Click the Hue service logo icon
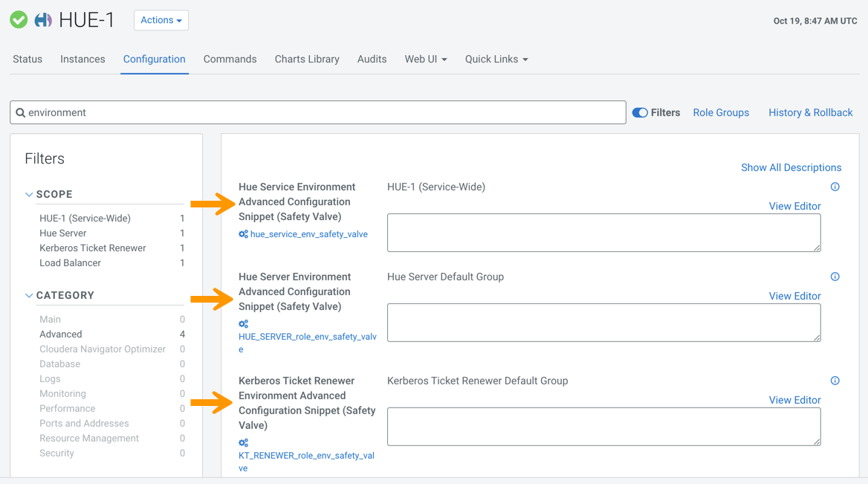The image size is (868, 484). coord(43,20)
